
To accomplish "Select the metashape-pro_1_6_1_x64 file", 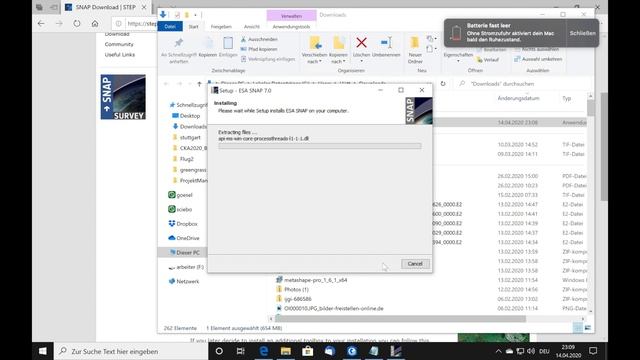I will point(312,280).
